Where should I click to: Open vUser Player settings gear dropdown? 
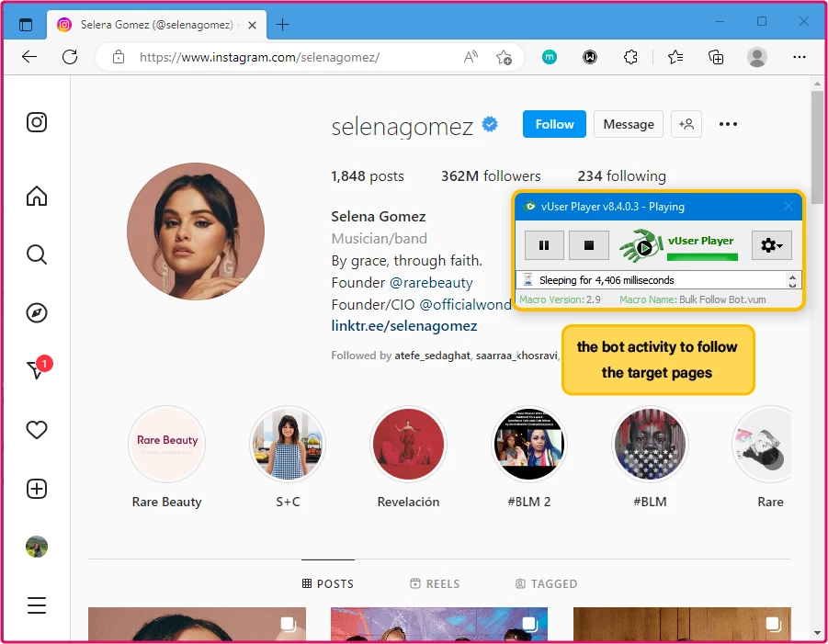point(771,245)
